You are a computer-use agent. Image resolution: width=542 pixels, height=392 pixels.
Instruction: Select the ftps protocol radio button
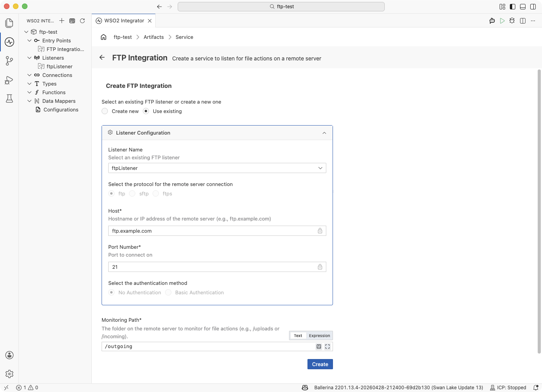156,193
